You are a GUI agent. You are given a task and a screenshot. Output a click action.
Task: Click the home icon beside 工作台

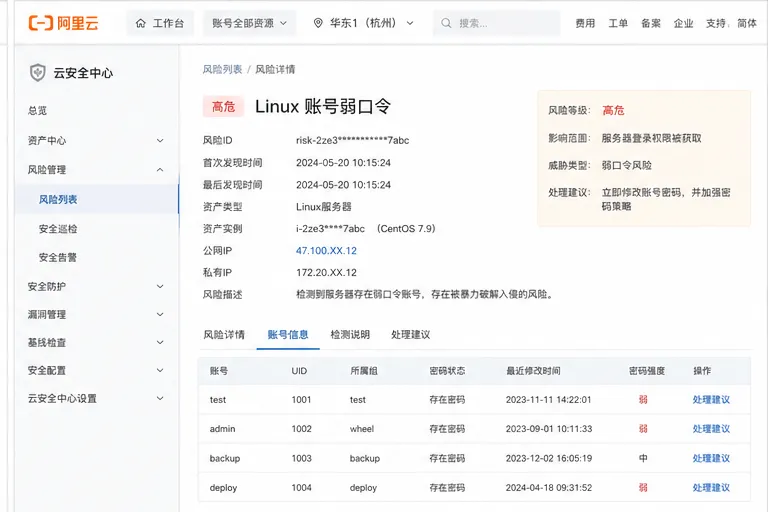[x=141, y=23]
